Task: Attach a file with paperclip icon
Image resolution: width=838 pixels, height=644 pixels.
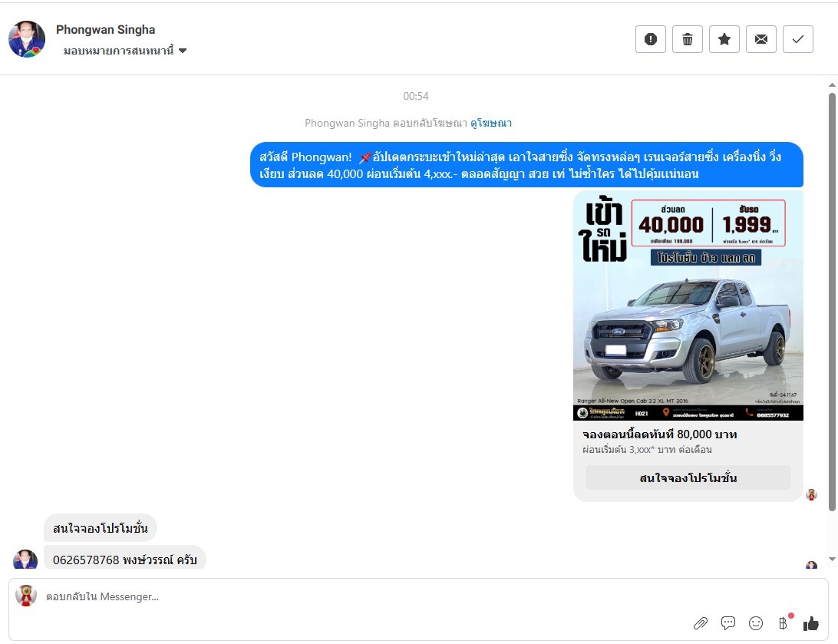Action: click(x=700, y=623)
